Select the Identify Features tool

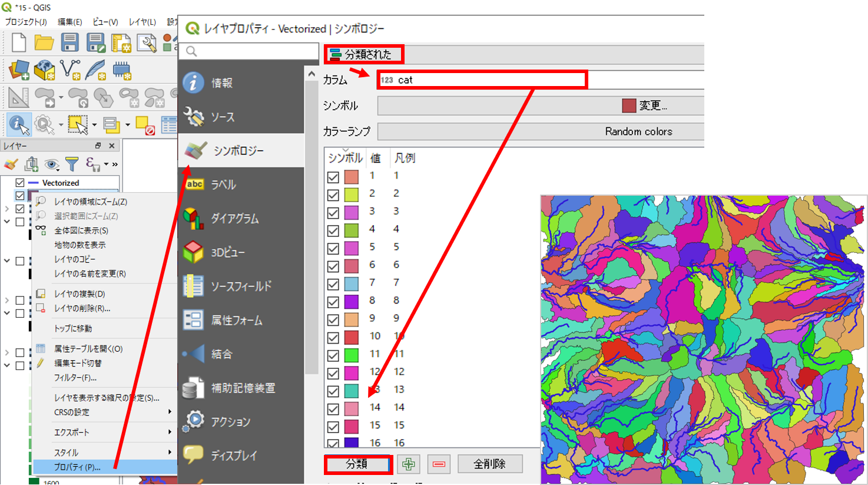pyautogui.click(x=19, y=124)
